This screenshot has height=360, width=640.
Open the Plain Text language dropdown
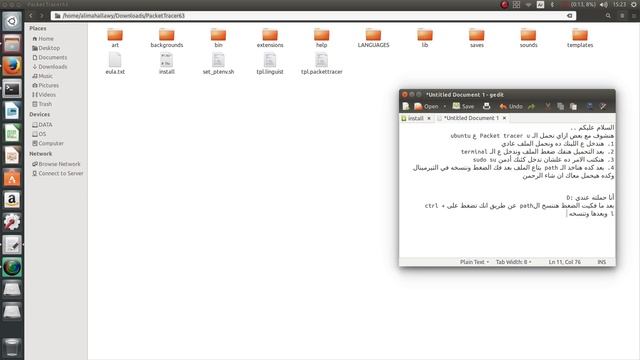pyautogui.click(x=474, y=262)
